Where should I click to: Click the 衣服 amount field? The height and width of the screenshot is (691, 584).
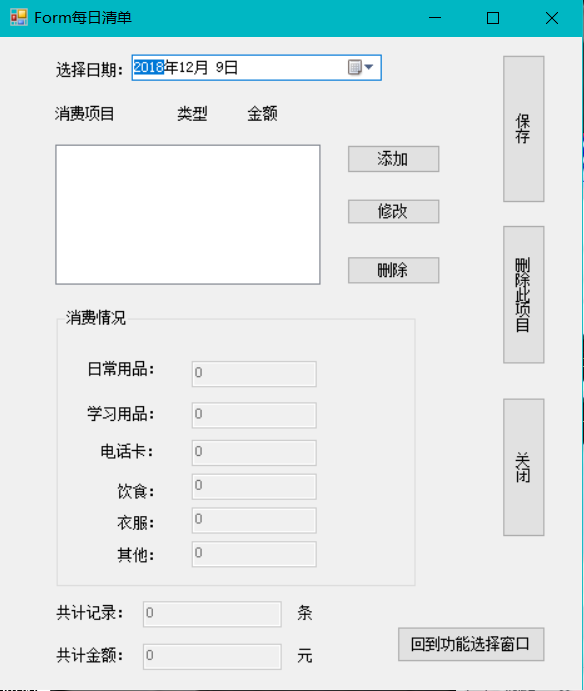[x=254, y=520]
